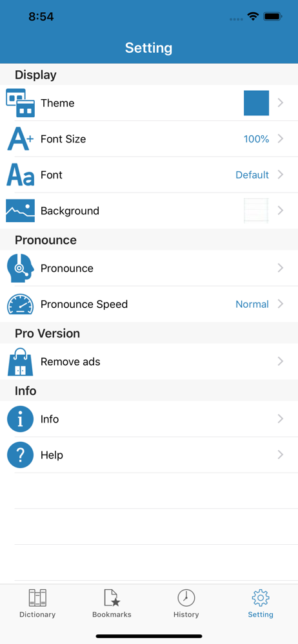Open the History tab
Image resolution: width=298 pixels, height=644 pixels.
pos(186,604)
